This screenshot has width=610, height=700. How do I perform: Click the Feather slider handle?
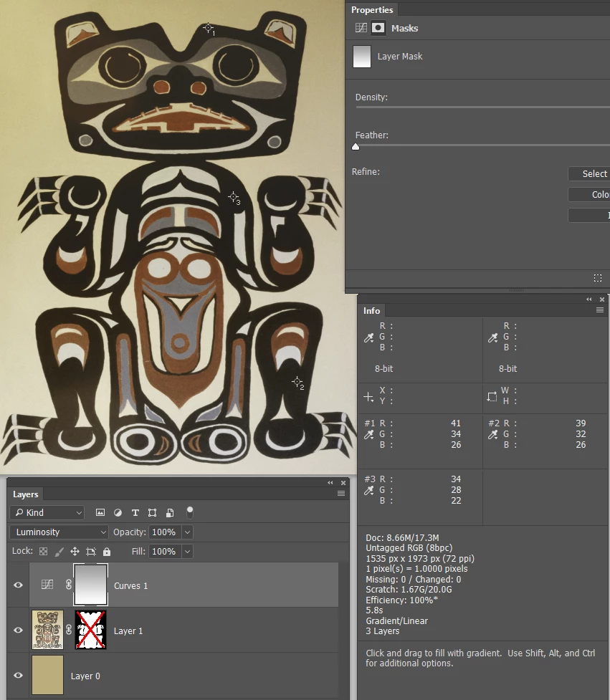pos(356,146)
